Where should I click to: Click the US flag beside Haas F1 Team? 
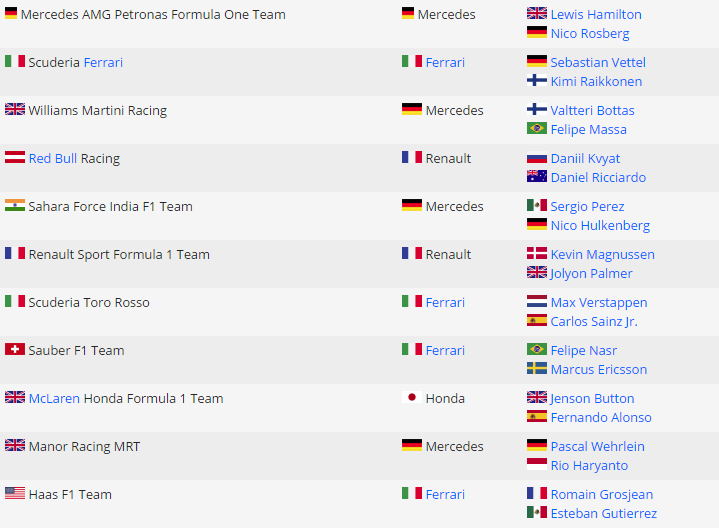point(15,494)
